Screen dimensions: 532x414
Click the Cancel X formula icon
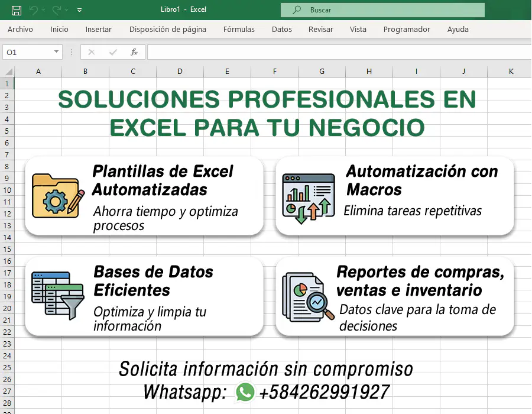coord(91,52)
